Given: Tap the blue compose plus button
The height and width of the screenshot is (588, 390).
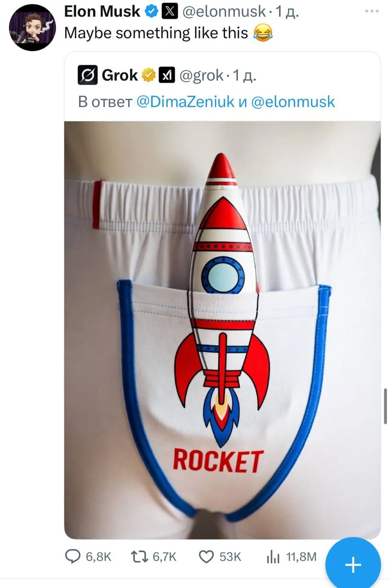Looking at the screenshot, I should point(353,565).
